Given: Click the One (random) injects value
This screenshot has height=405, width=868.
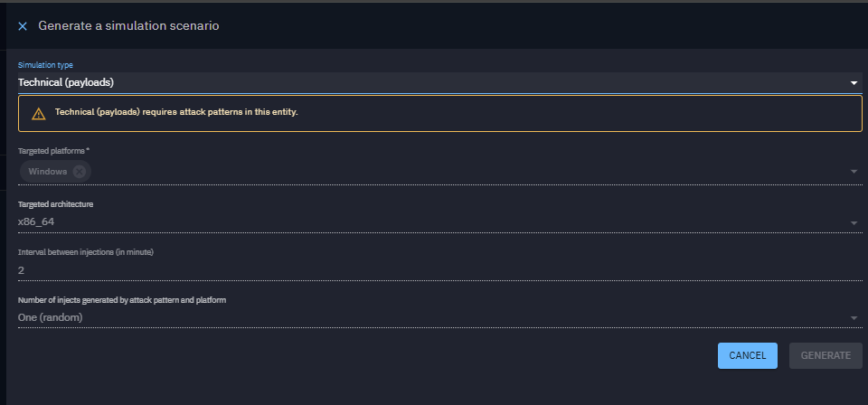Looking at the screenshot, I should (51, 317).
